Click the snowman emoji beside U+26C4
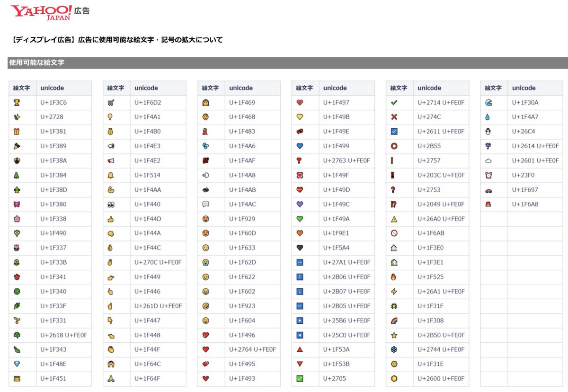The width and height of the screenshot is (568, 392). coord(488,132)
